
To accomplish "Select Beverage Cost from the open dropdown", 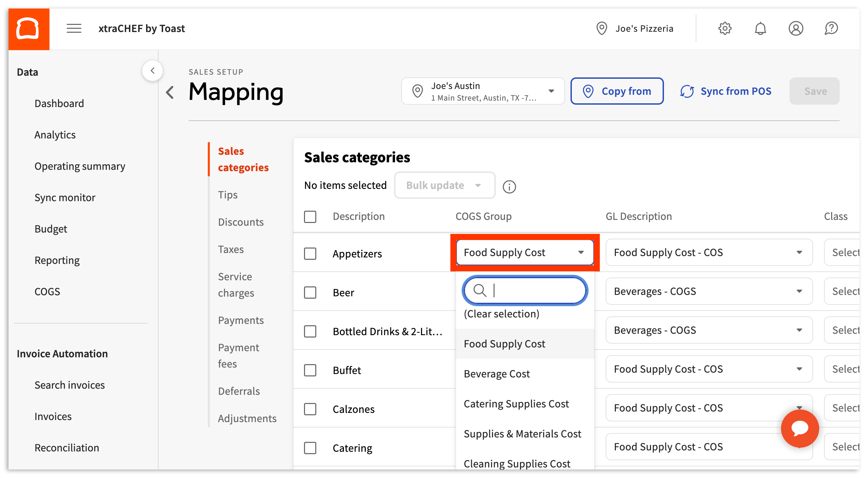I will 497,374.
